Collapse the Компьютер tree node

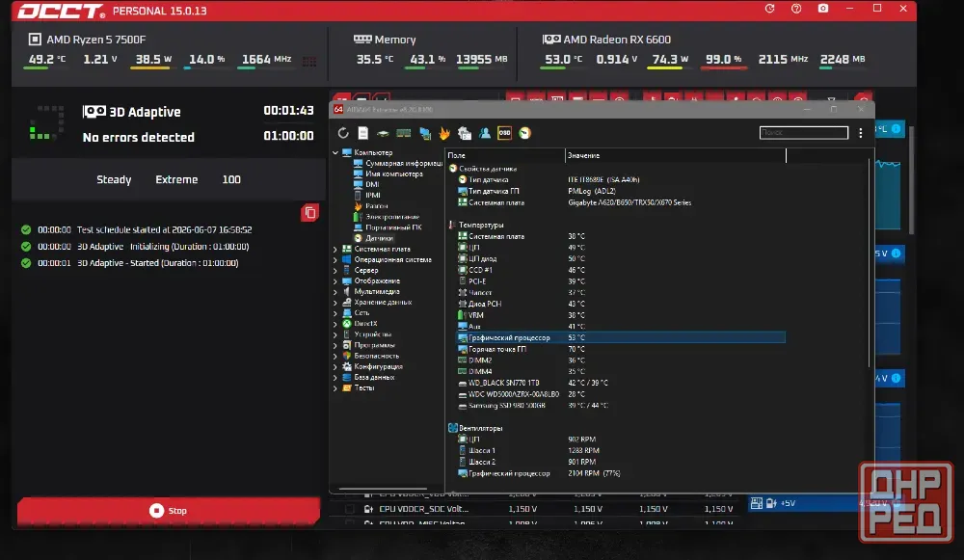pyautogui.click(x=335, y=152)
